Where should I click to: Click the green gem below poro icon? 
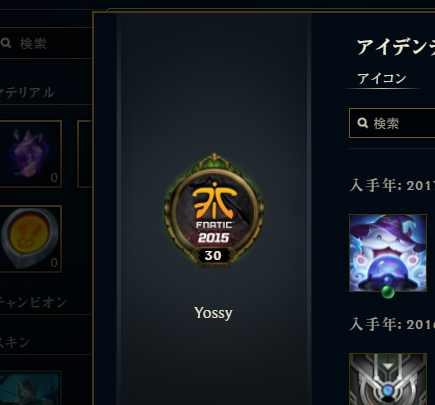(x=388, y=292)
